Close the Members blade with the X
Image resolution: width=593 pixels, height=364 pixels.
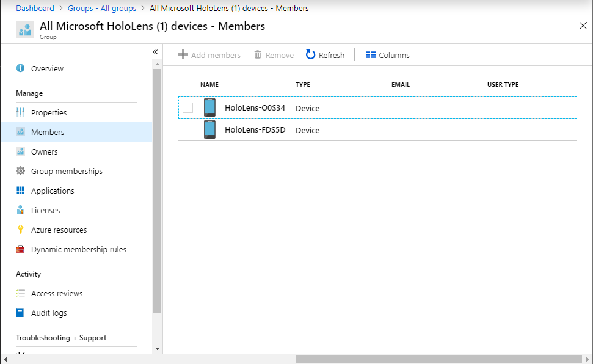point(583,26)
